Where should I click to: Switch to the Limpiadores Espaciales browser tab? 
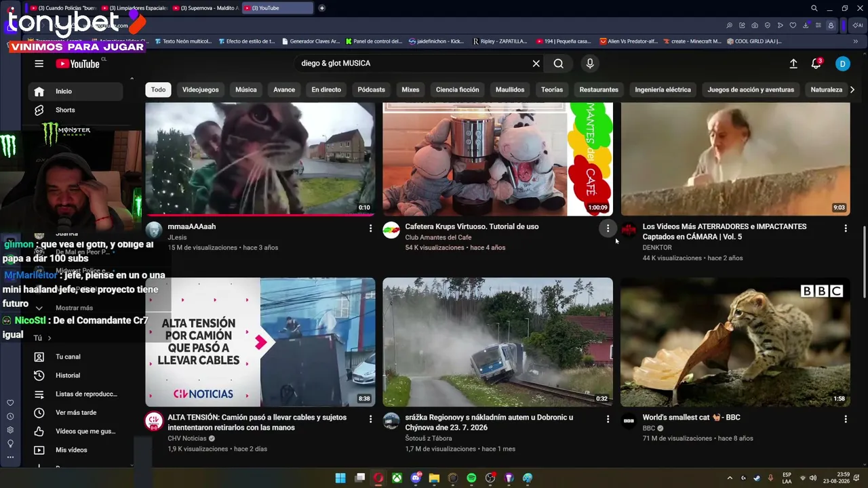[134, 8]
